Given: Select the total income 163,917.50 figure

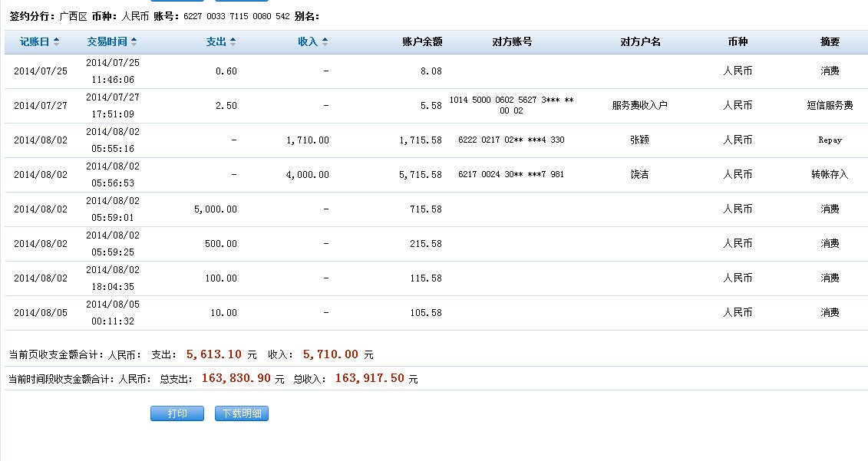Looking at the screenshot, I should pos(369,378).
